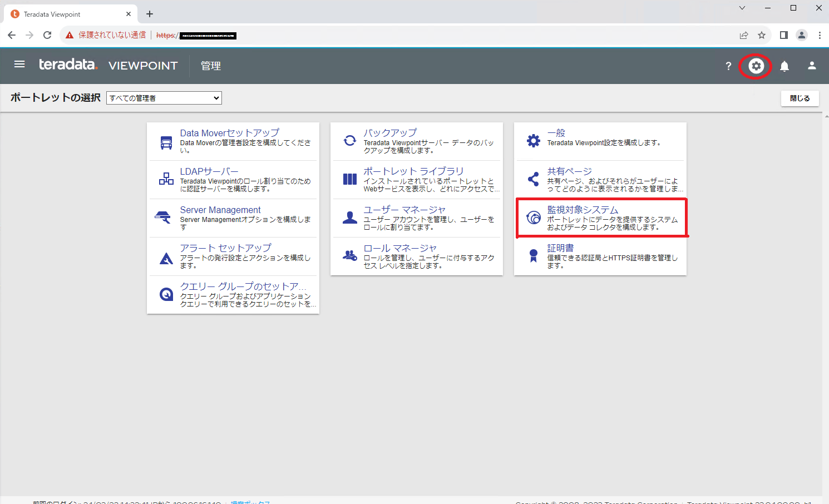The image size is (829, 504).
Task: Click the 閉じる button
Action: coord(800,98)
